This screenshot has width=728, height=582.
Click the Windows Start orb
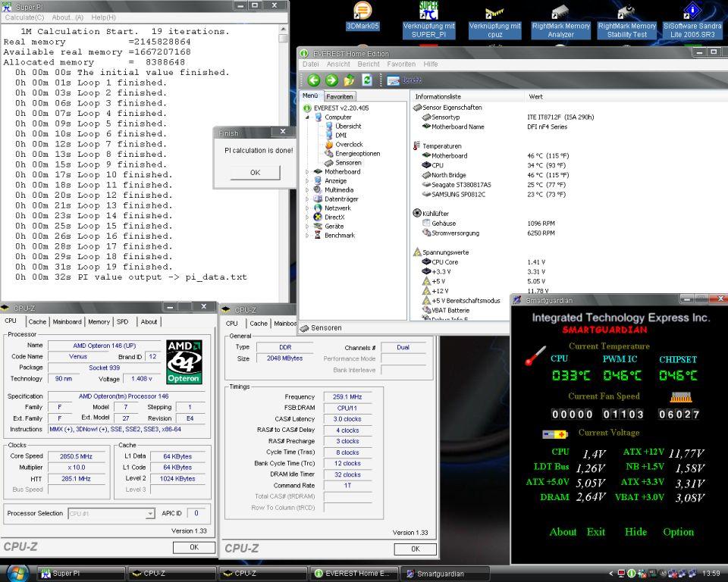(x=17, y=572)
